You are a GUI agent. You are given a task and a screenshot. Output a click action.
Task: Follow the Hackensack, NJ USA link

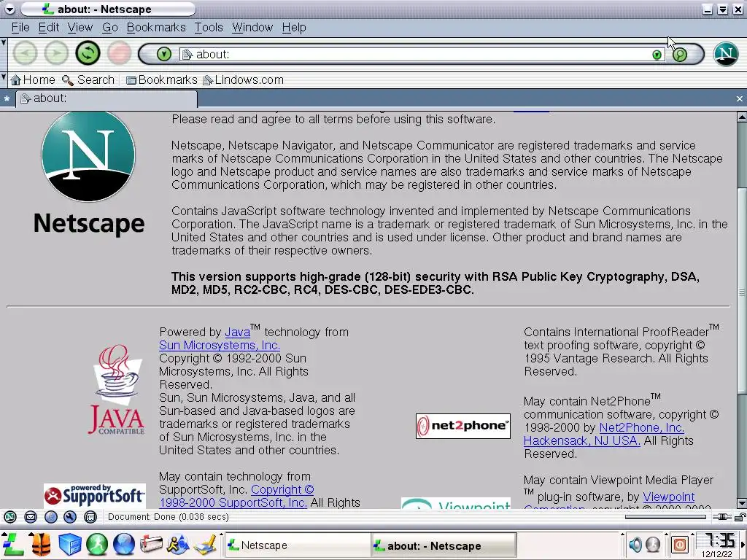[581, 440]
